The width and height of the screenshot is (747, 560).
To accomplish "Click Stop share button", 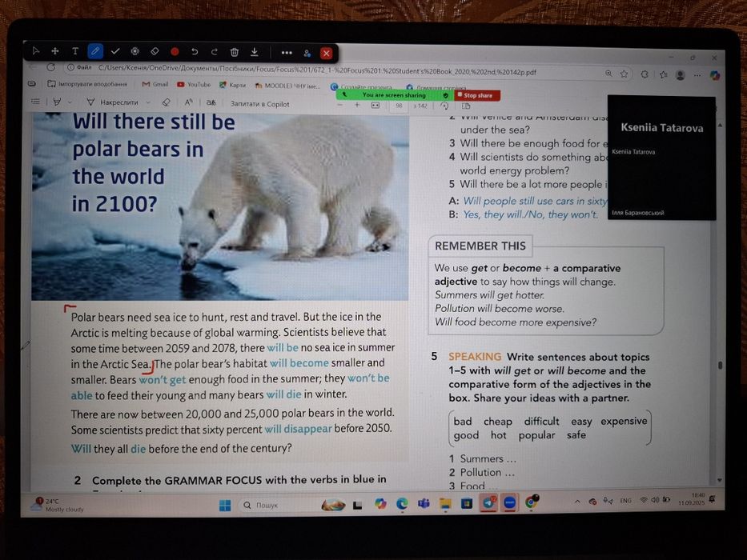I will coord(477,95).
